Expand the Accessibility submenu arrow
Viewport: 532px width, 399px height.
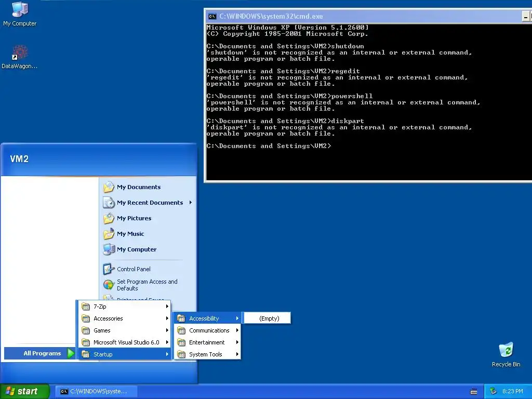point(237,318)
